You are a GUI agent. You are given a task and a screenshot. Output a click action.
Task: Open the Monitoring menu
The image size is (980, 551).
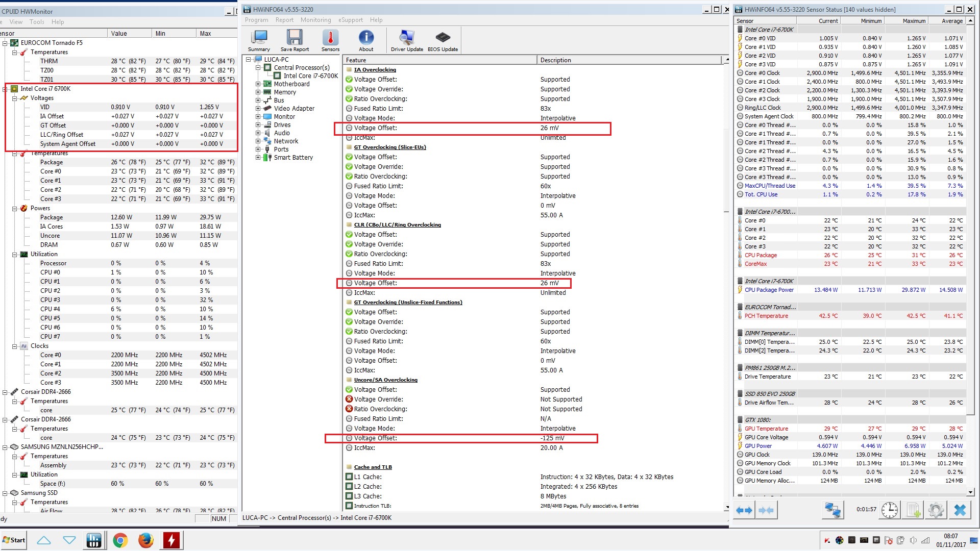coord(315,20)
